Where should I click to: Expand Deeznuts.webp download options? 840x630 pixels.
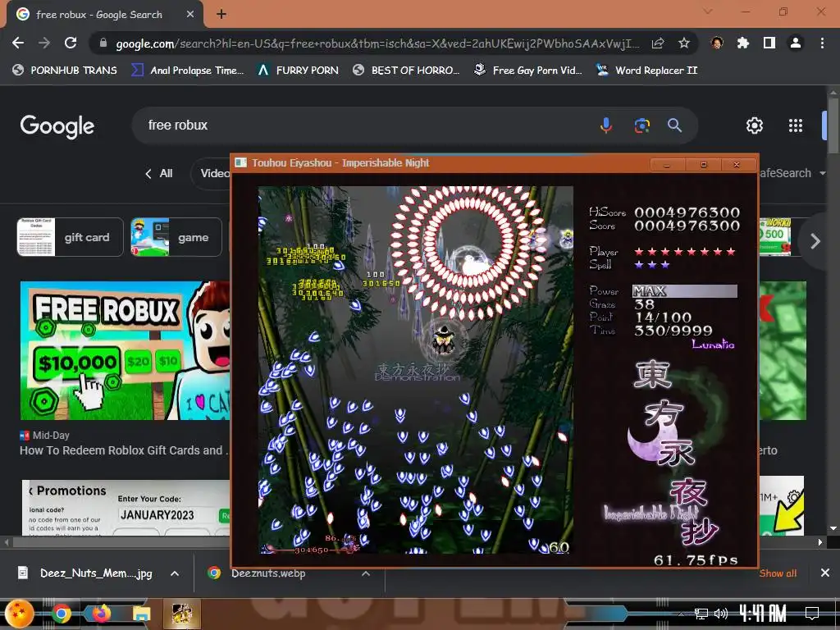tap(366, 573)
